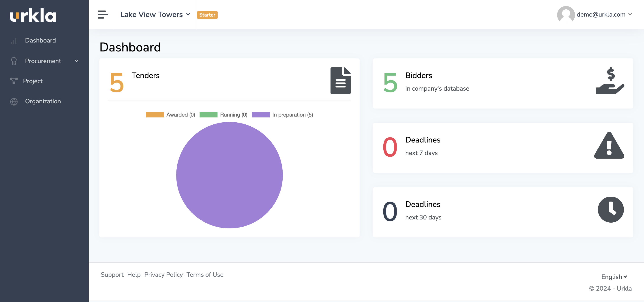Click the 'Awarded (0)' legend label
The height and width of the screenshot is (302, 644).
[180, 115]
